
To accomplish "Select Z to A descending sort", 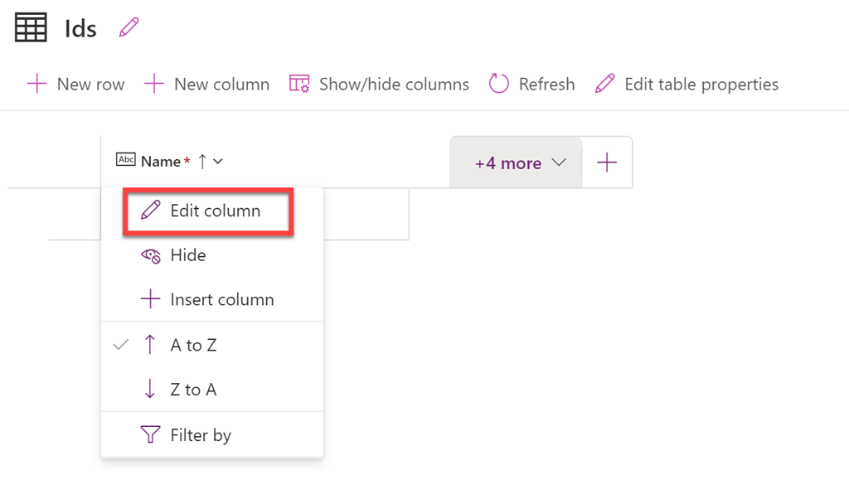I will pos(192,390).
